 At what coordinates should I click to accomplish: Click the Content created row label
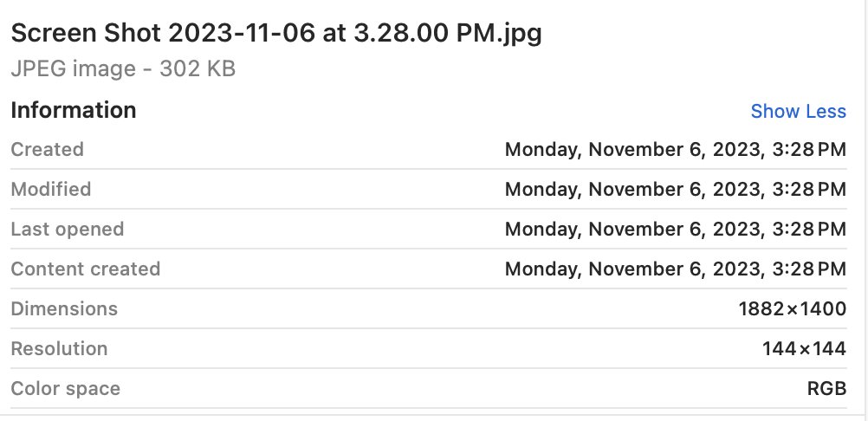[86, 269]
